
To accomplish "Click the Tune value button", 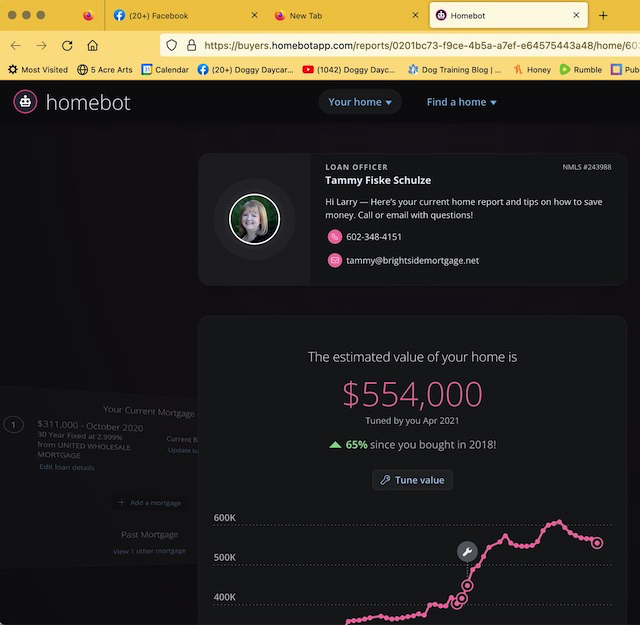I will (x=412, y=480).
